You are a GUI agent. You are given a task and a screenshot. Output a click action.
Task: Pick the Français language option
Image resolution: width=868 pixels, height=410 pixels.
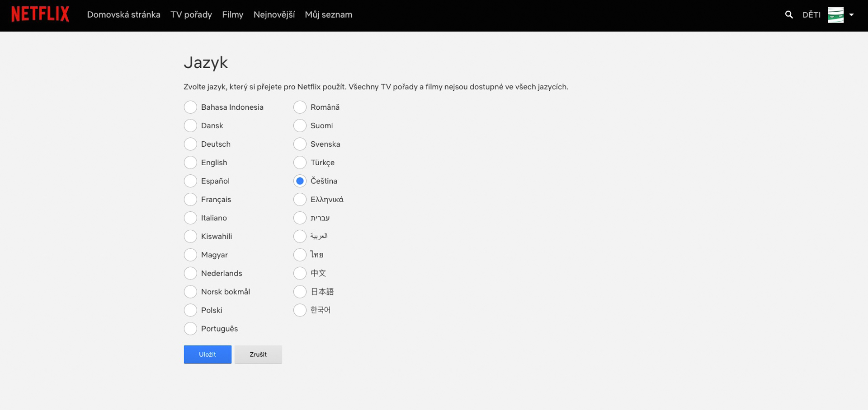(x=190, y=200)
